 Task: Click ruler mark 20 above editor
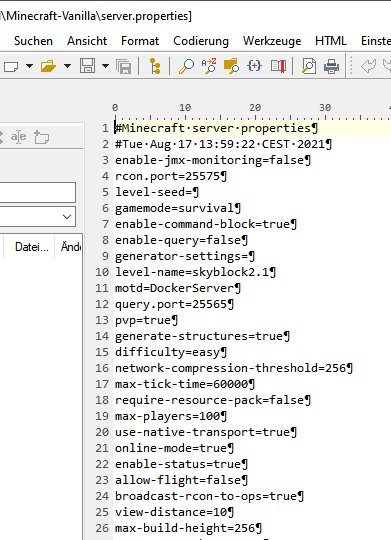pyautogui.click(x=255, y=108)
